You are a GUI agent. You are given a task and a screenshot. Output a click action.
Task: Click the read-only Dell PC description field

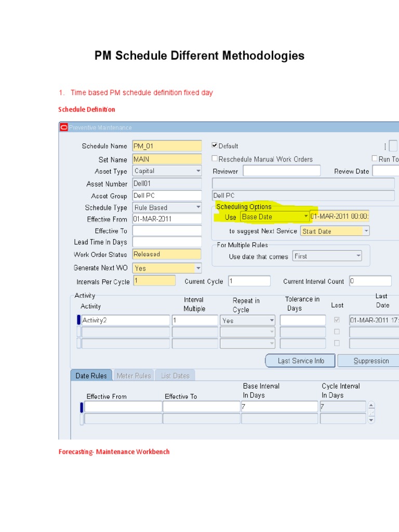pos(303,195)
